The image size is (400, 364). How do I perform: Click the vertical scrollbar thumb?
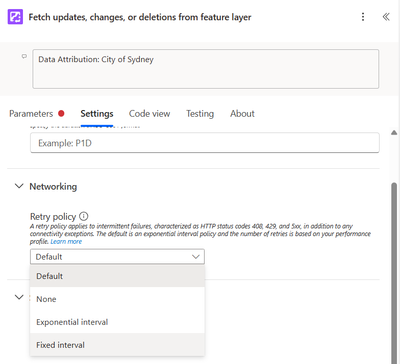click(x=394, y=273)
